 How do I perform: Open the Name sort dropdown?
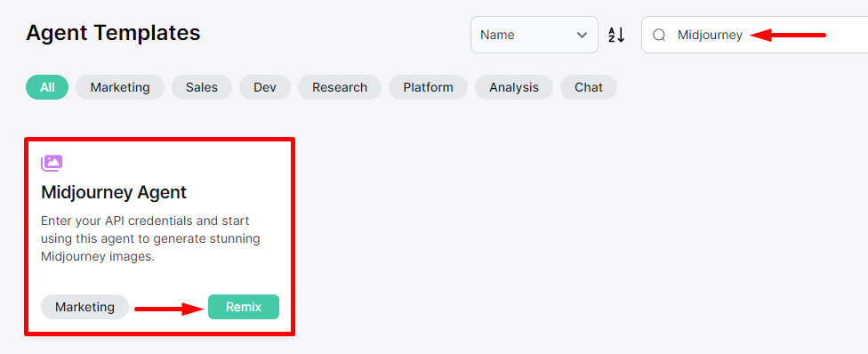(534, 35)
